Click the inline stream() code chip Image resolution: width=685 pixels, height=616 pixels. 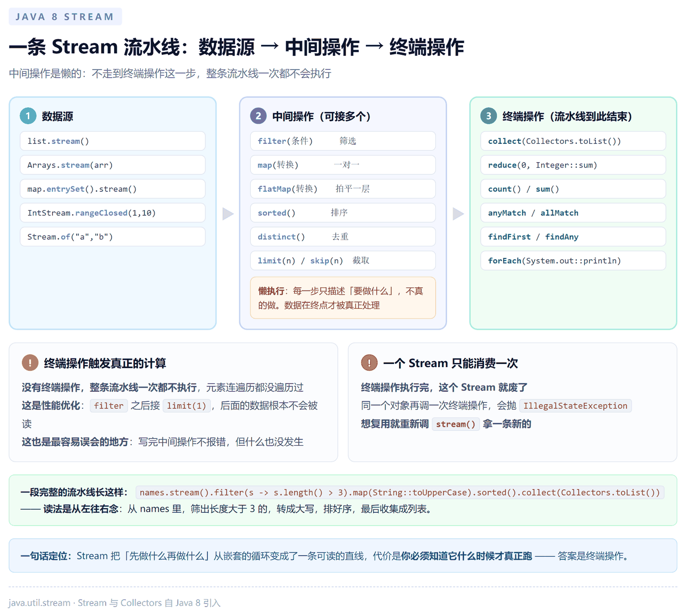tap(456, 424)
